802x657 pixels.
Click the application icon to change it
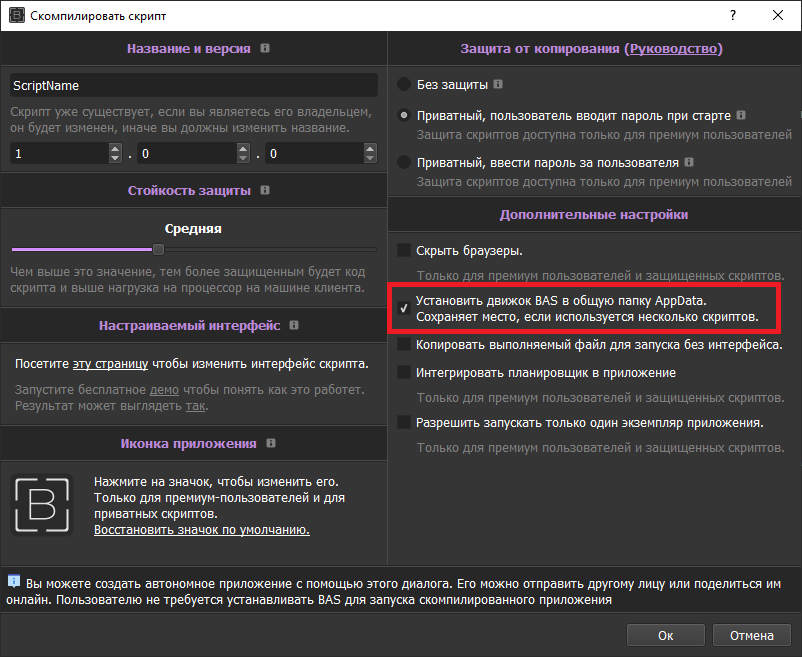point(42,505)
